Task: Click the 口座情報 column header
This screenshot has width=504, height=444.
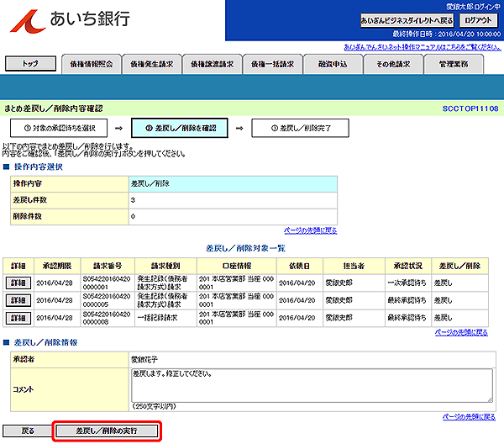Action: point(237,266)
